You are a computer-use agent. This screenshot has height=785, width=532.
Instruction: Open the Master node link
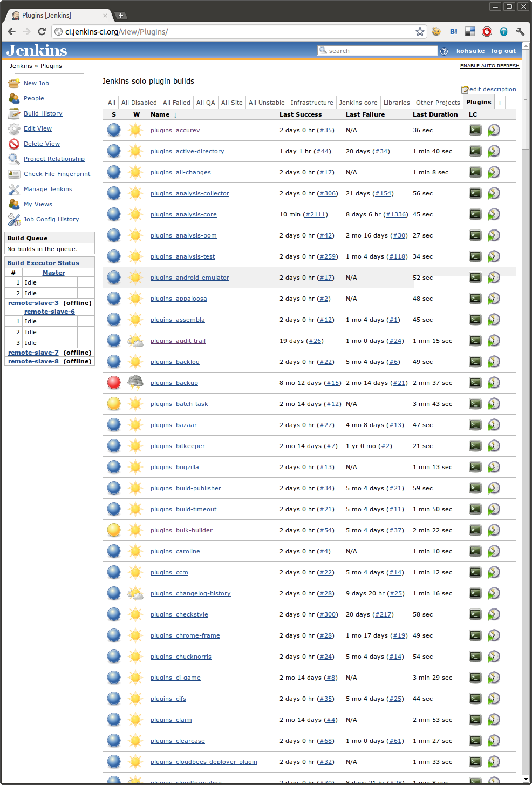pos(54,273)
